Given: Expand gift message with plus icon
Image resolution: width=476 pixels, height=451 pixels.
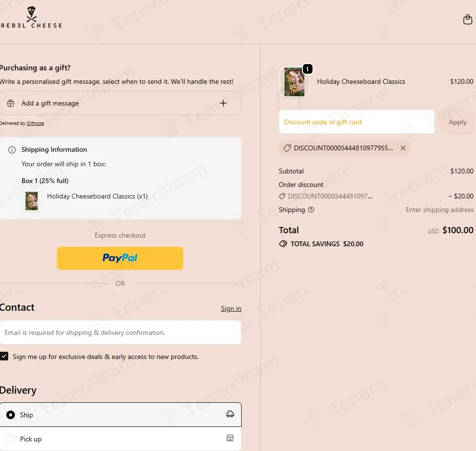Looking at the screenshot, I should pos(223,103).
